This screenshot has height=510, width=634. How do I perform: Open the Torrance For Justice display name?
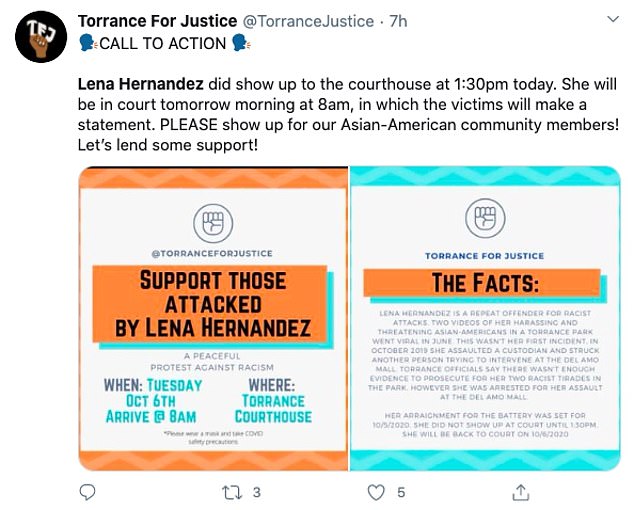(x=157, y=20)
